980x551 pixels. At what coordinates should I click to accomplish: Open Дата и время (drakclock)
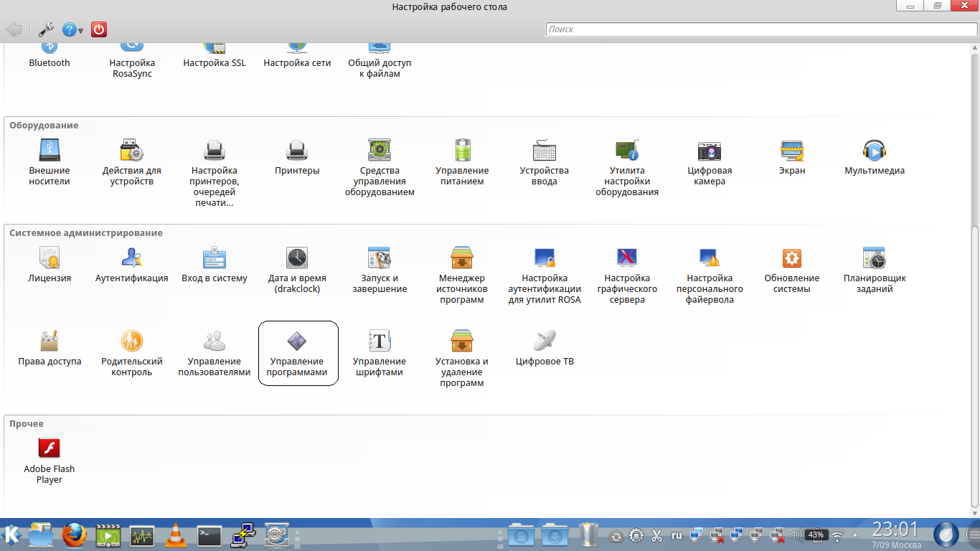pos(297,270)
